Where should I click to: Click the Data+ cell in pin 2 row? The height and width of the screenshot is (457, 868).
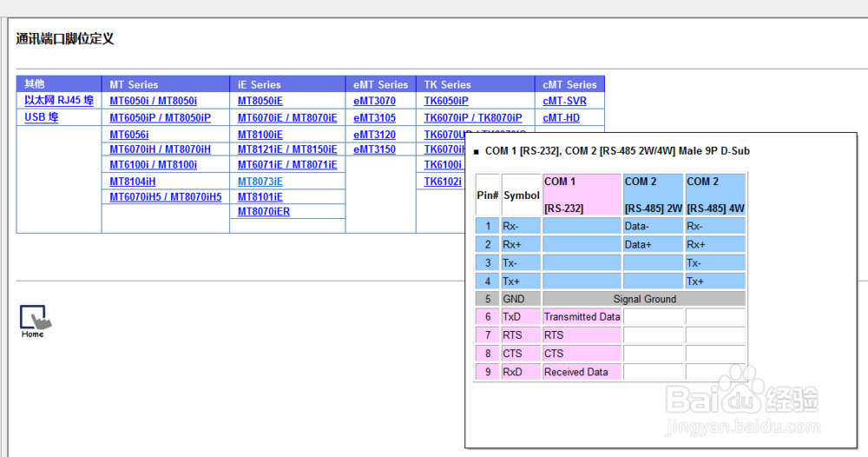tap(654, 244)
